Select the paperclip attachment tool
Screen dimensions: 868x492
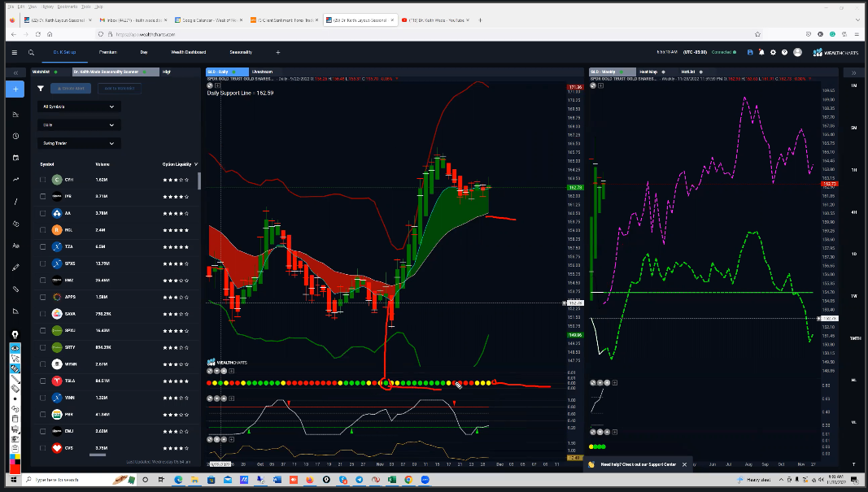15,289
